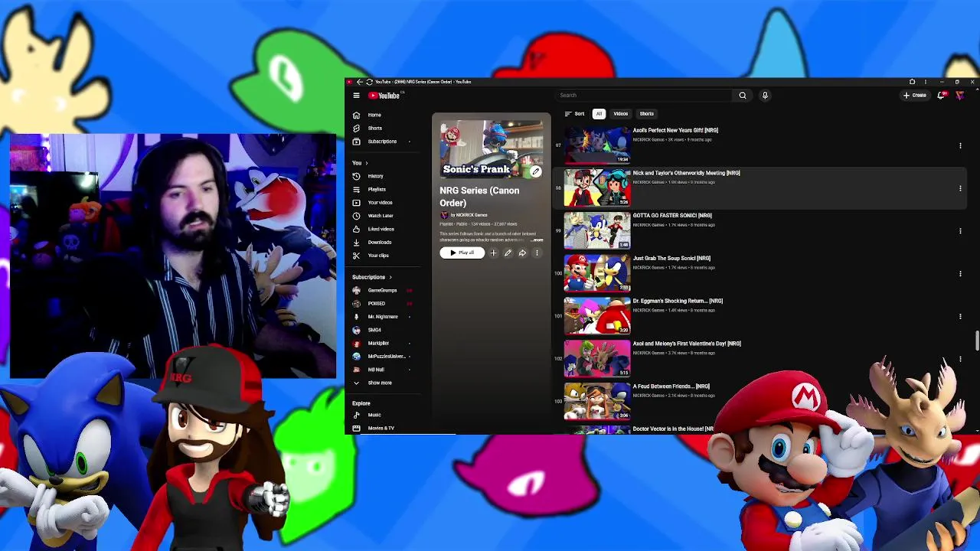The width and height of the screenshot is (980, 551).
Task: Open Dr. Eggman's Shocking Return title
Action: point(678,301)
